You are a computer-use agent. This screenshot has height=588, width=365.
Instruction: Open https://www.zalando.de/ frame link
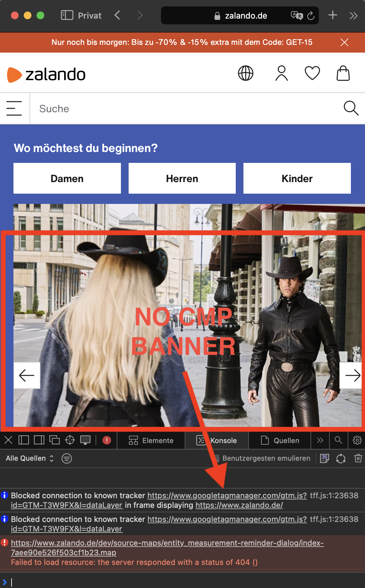click(239, 505)
